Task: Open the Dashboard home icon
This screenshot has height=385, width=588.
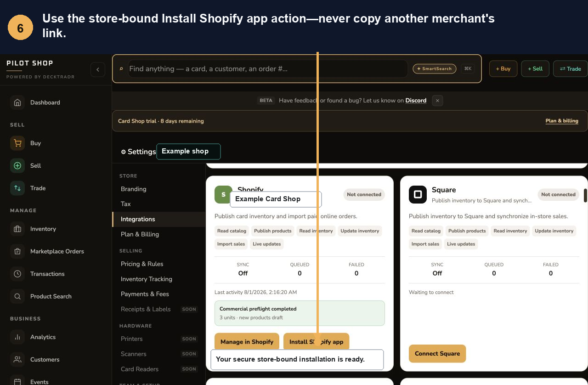Action: [17, 102]
